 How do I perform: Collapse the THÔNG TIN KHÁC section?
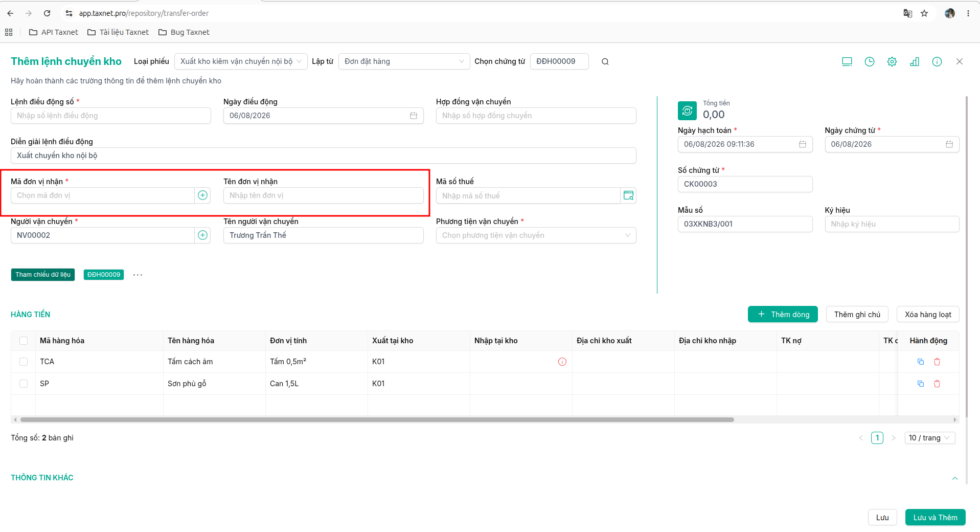[954, 478]
